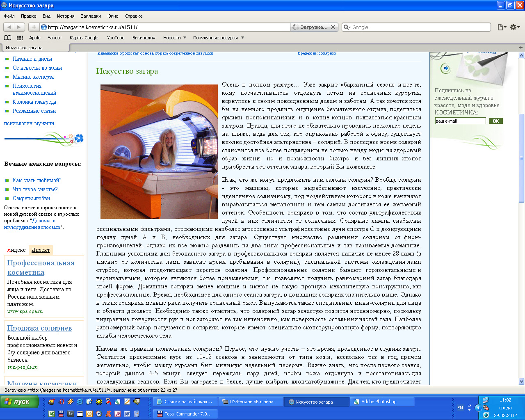Open психология мужчин link
Screen dimensions: 525x420
tap(29, 123)
